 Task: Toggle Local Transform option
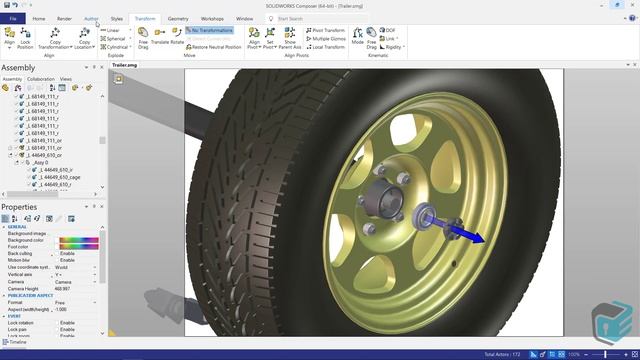pos(325,47)
